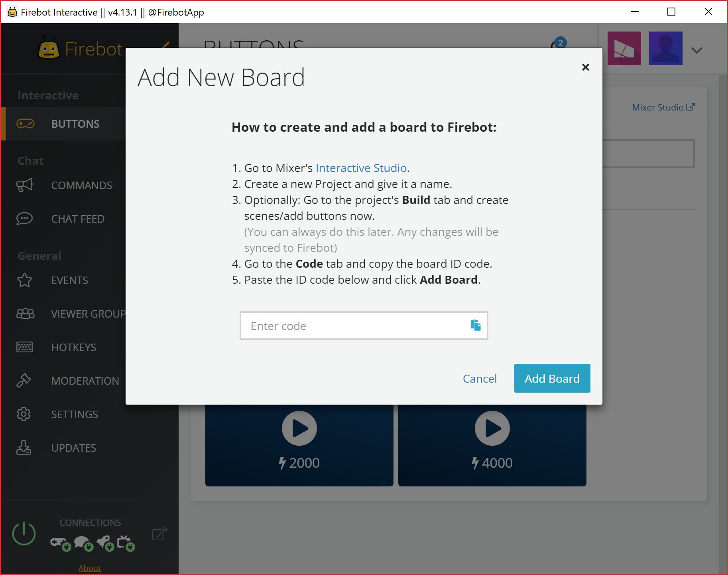Toggle the chat connection status icon
The height and width of the screenshot is (575, 728).
pyautogui.click(x=83, y=544)
